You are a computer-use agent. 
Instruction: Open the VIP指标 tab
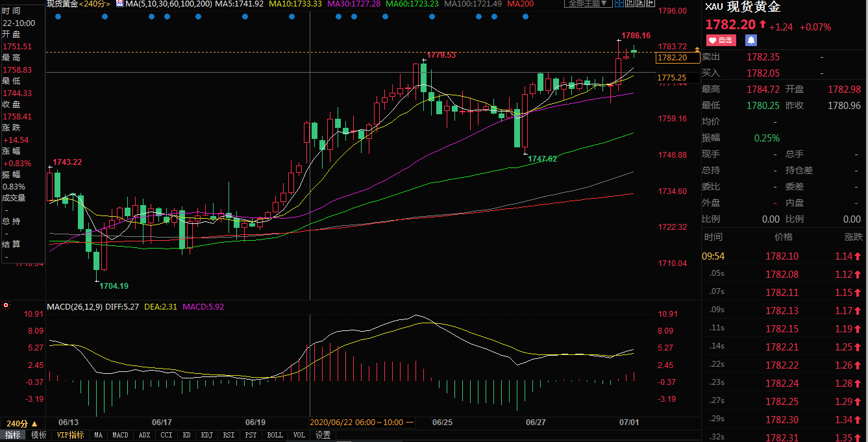[x=70, y=435]
